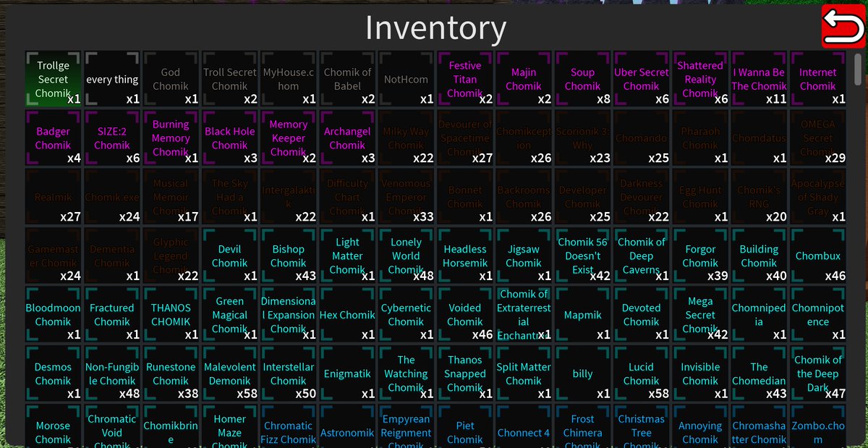Choose the Devourer of Spacetime Chomik
Screen dimensions: 868x448
465,138
